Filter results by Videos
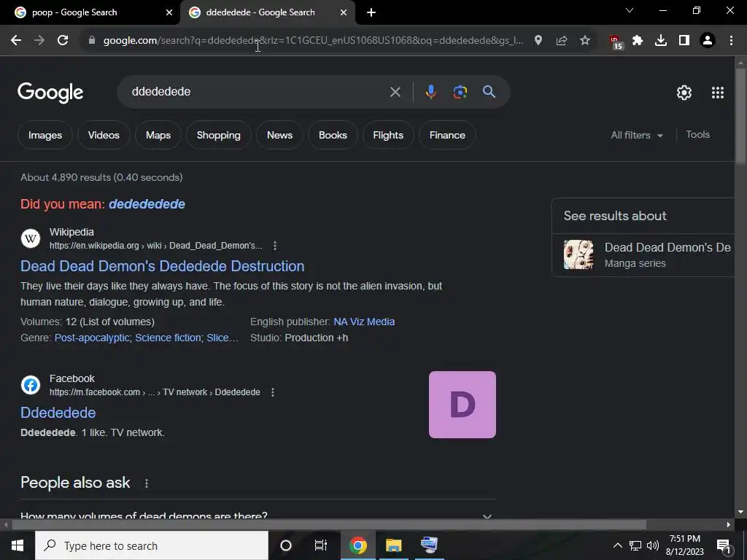 pos(104,135)
